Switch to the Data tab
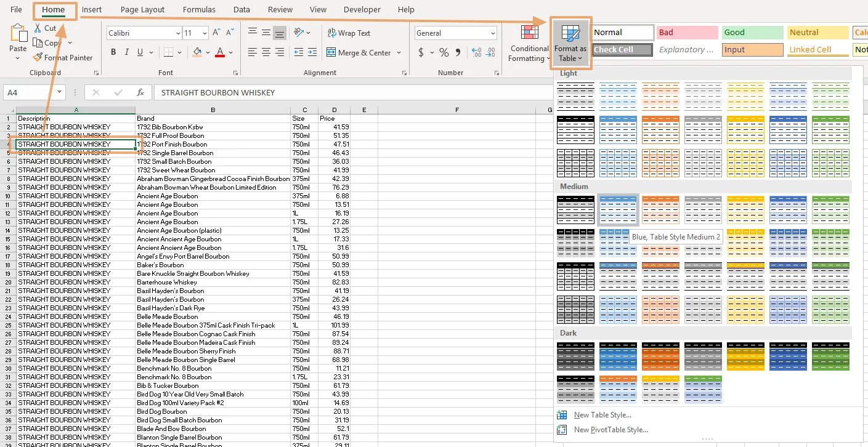The image size is (868, 447). click(x=241, y=9)
